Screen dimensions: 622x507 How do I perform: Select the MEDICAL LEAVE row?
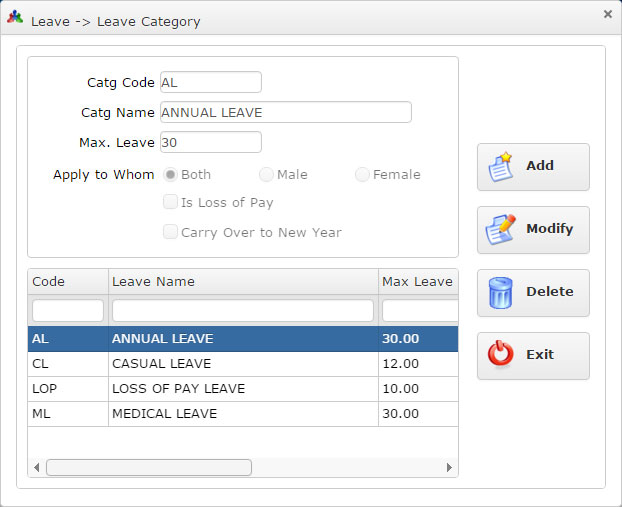[242, 413]
